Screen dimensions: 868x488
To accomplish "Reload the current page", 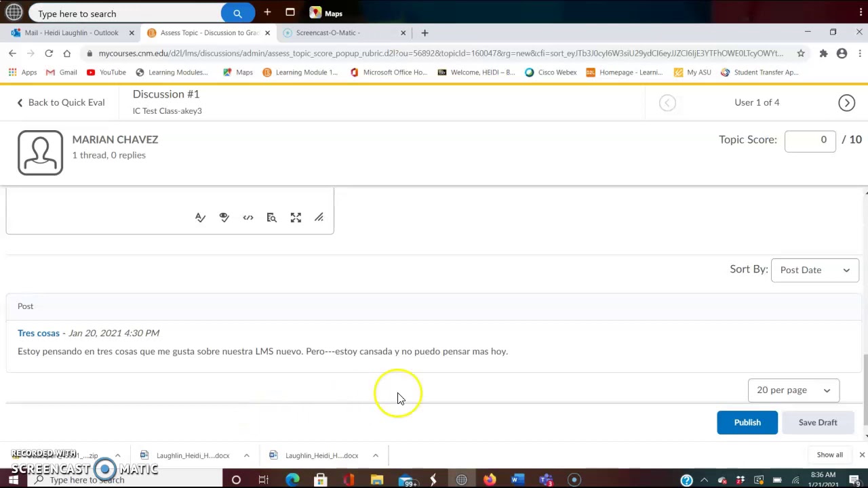I will point(49,53).
